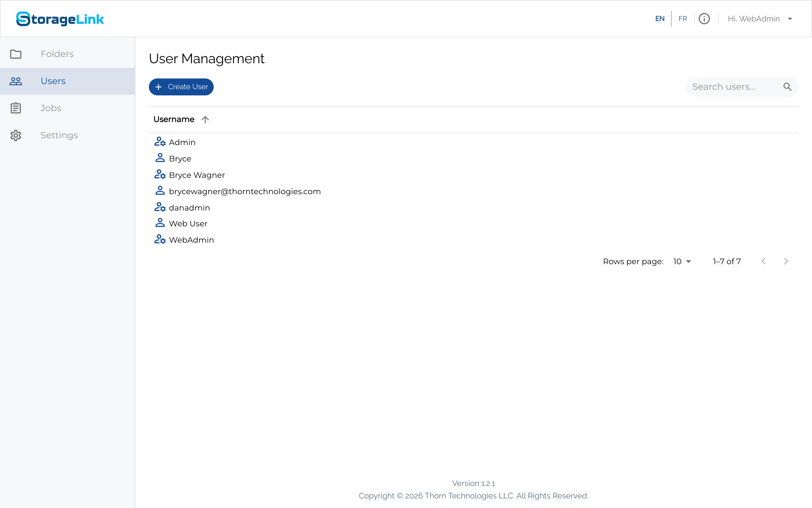This screenshot has width=812, height=508.
Task: Click the magnifier search icon
Action: [787, 87]
